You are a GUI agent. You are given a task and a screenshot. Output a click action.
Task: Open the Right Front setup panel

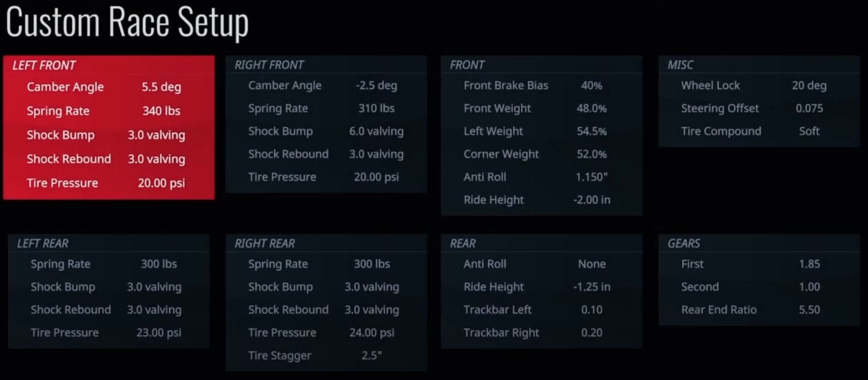click(x=269, y=65)
